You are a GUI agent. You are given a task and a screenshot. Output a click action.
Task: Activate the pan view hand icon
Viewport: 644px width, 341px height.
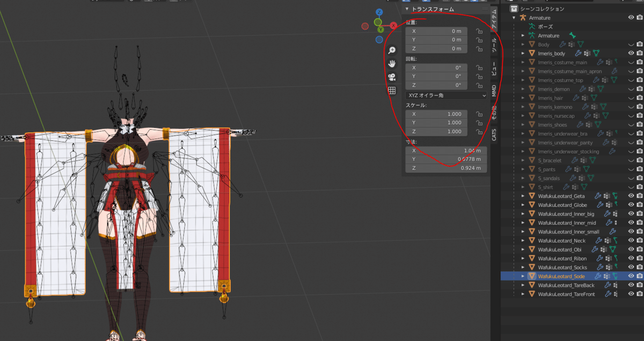click(392, 64)
